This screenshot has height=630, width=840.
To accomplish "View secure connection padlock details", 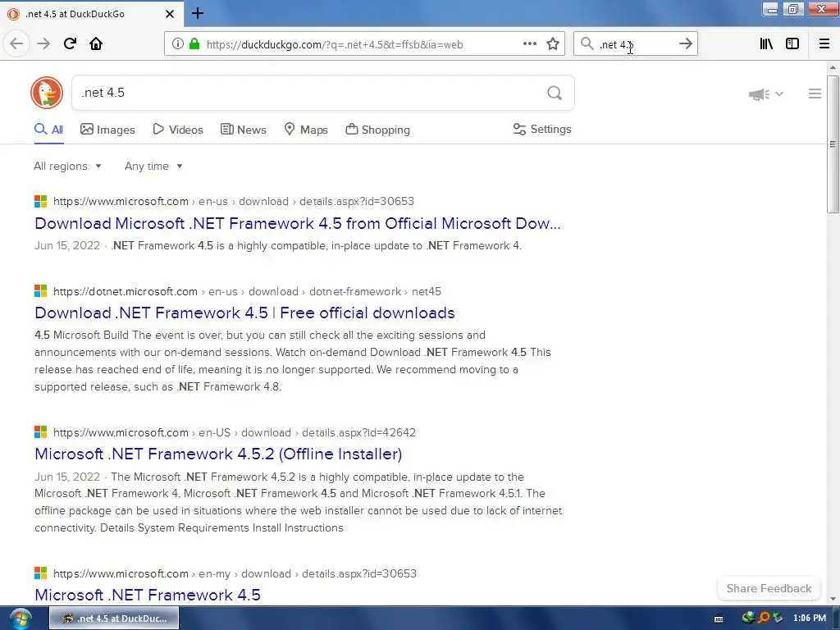I will click(194, 44).
